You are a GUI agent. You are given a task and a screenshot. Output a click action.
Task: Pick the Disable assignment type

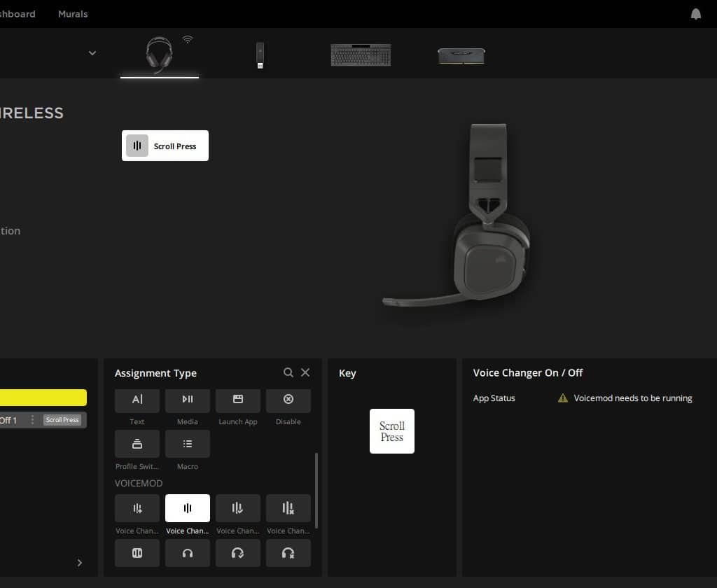click(x=288, y=400)
